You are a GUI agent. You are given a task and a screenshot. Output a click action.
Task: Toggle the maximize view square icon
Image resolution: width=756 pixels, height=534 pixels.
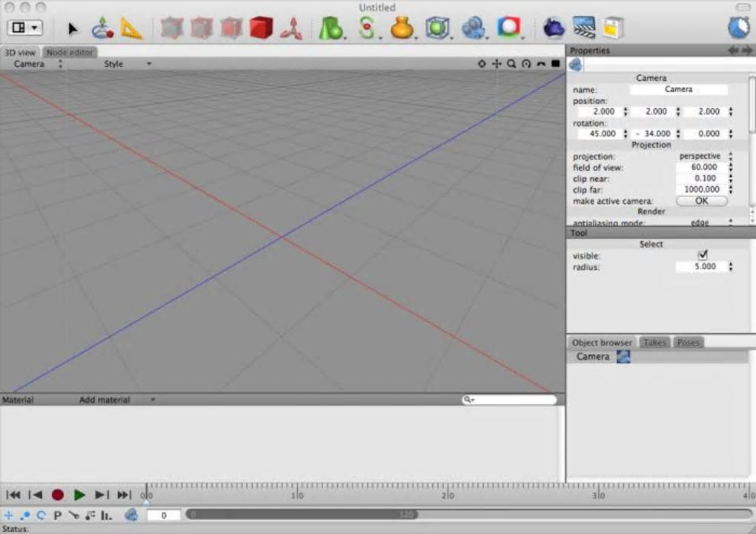point(556,64)
